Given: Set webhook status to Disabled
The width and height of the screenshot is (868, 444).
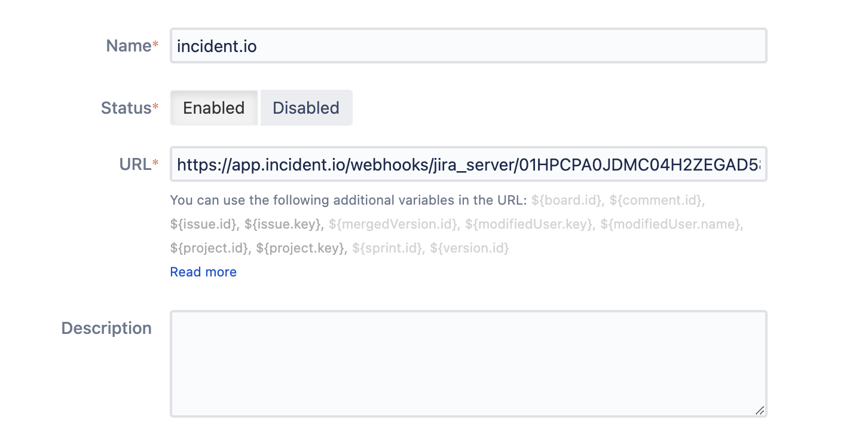Looking at the screenshot, I should pos(306,108).
